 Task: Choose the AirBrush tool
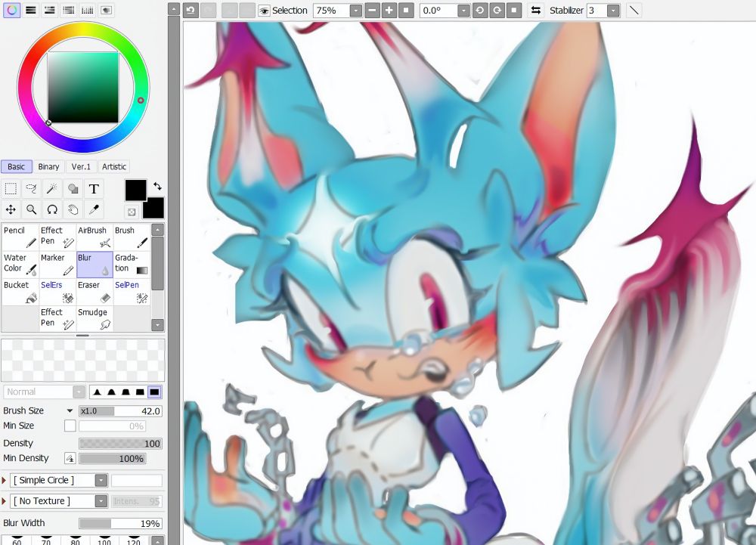click(x=94, y=237)
